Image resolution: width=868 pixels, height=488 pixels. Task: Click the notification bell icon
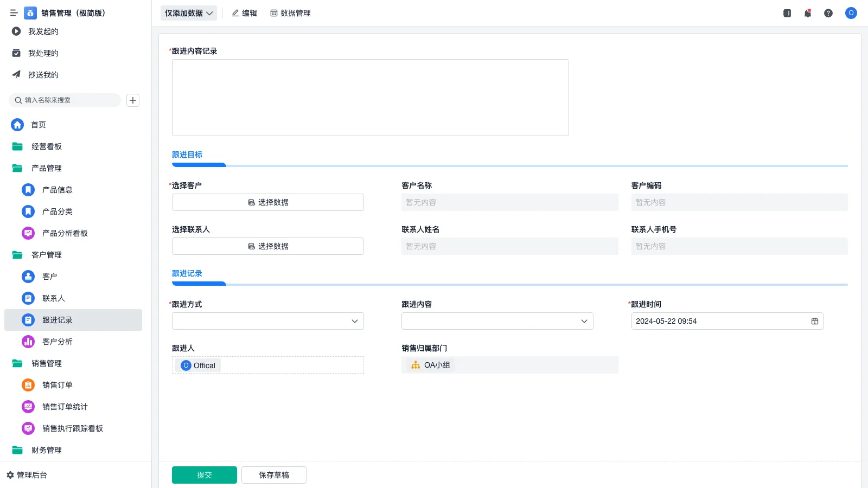click(807, 13)
